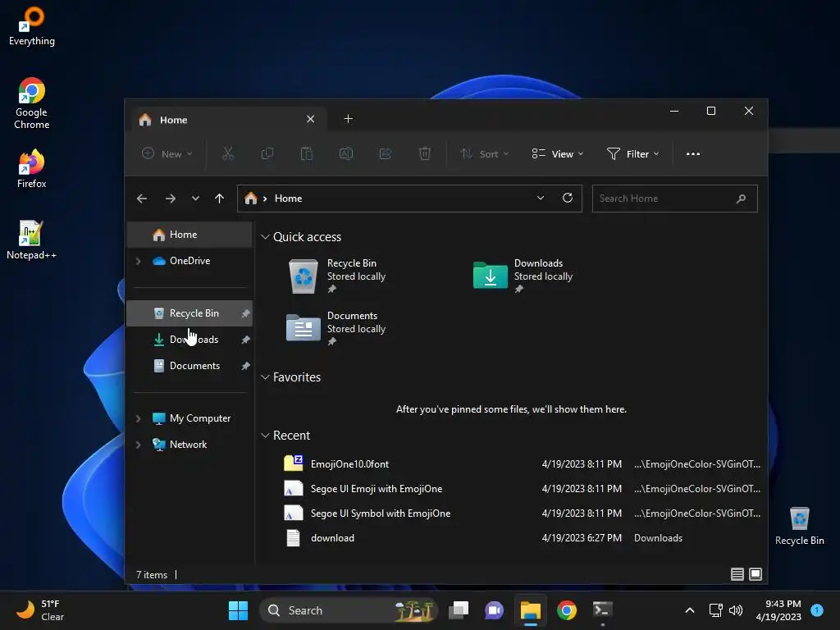This screenshot has width=840, height=630.
Task: Open the See more three-dots menu
Action: [x=692, y=153]
